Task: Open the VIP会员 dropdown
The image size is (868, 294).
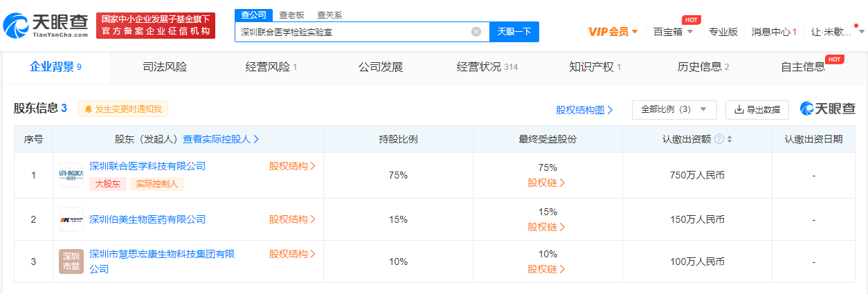Action: tap(613, 31)
